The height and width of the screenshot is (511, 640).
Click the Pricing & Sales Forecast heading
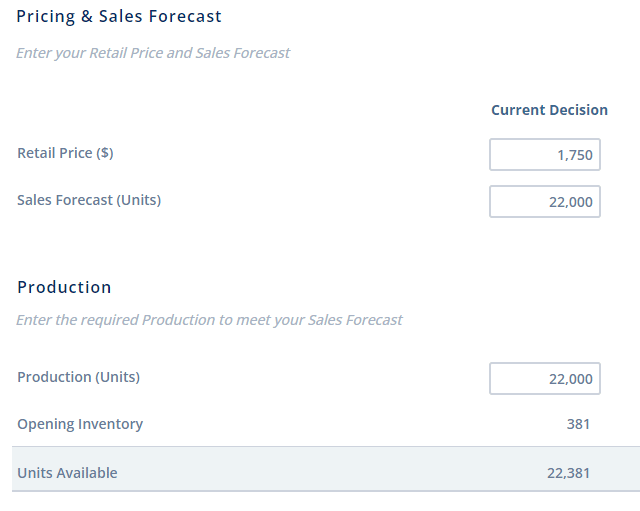point(119,17)
